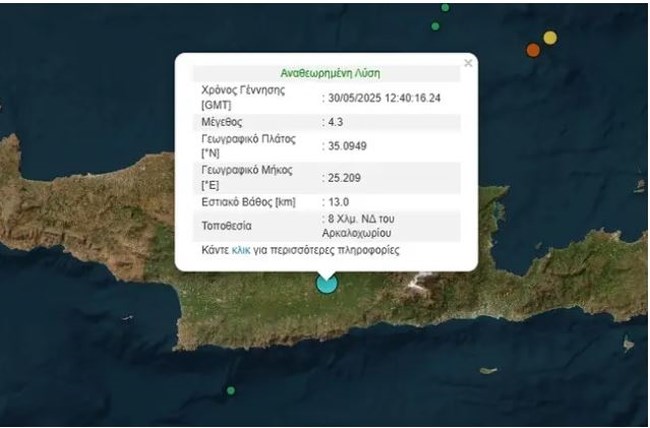
Task: Click the yellow earthquake marker in the sea
Action: [x=550, y=38]
